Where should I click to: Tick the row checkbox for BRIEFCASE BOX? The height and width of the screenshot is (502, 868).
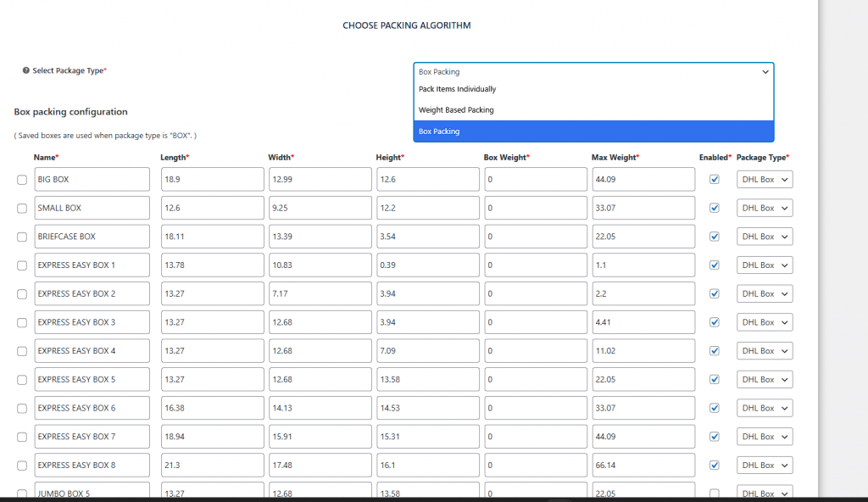tap(22, 237)
